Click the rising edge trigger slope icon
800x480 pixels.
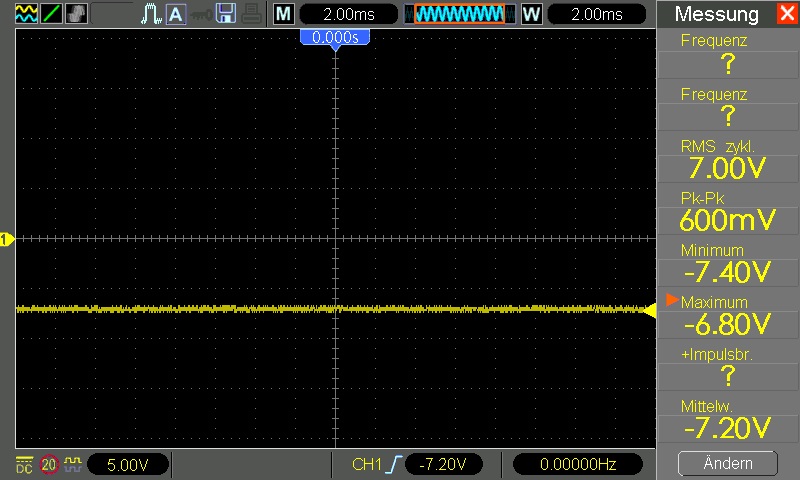[394, 464]
